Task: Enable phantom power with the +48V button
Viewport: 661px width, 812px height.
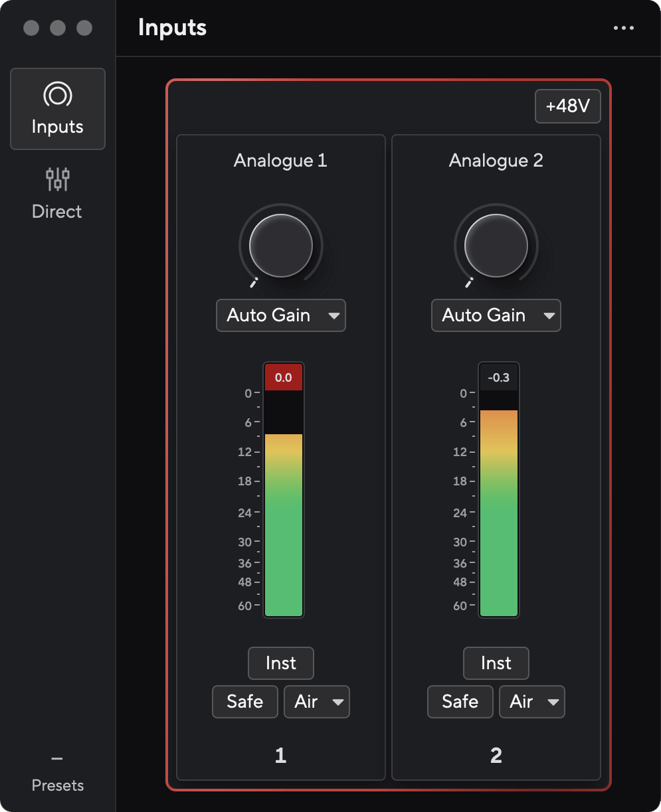Action: (567, 106)
